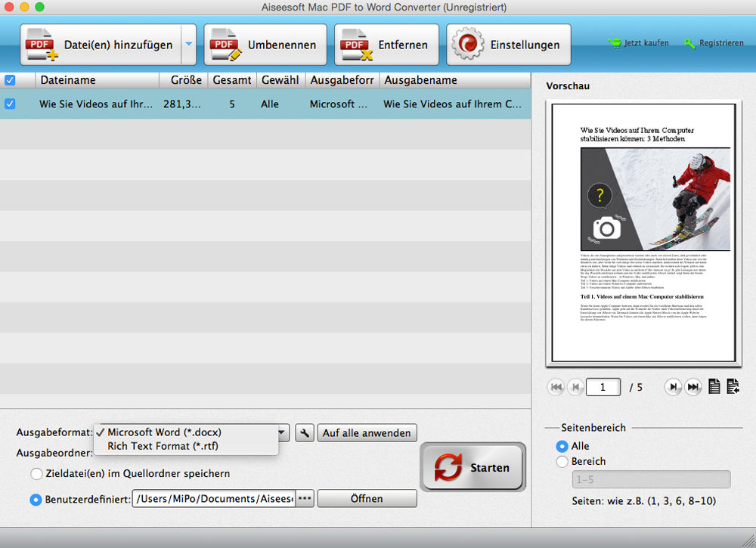Select save in source folder option

click(x=36, y=474)
